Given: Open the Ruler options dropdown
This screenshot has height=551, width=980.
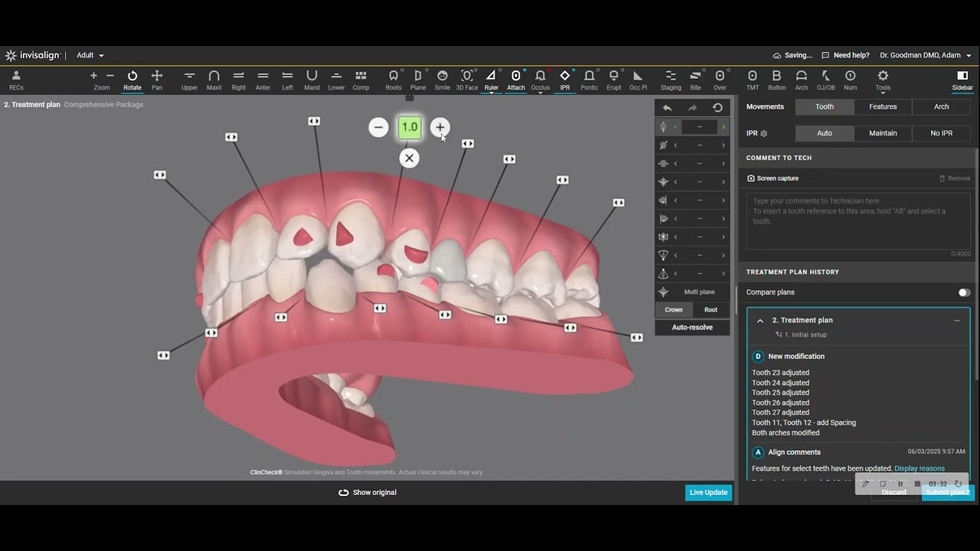Looking at the screenshot, I should tap(492, 93).
